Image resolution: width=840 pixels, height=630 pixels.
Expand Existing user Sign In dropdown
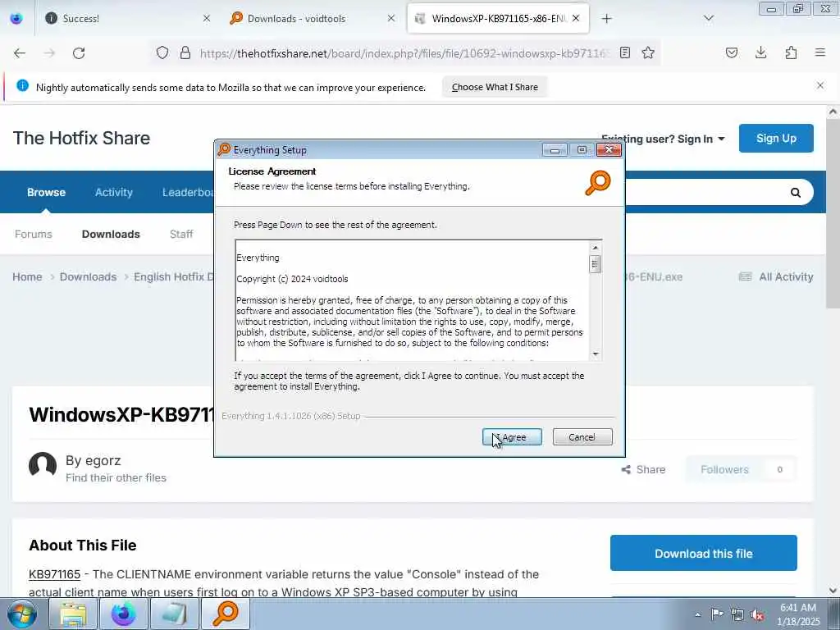pos(663,139)
